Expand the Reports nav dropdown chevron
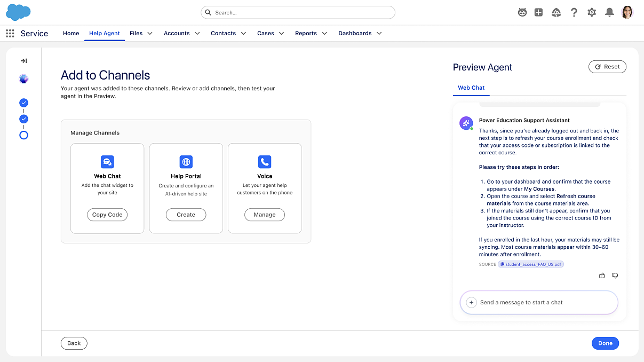644x362 pixels. 324,33
